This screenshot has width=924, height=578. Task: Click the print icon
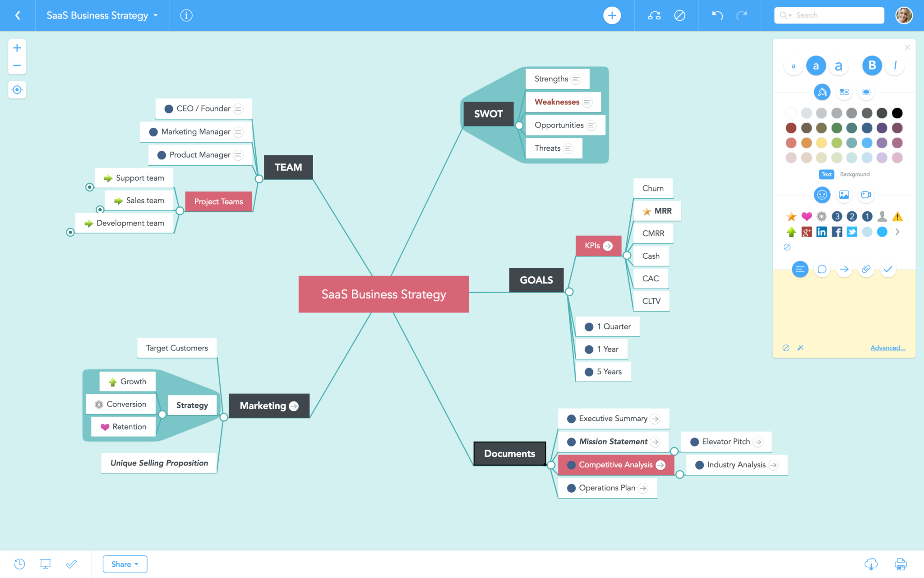(x=901, y=564)
